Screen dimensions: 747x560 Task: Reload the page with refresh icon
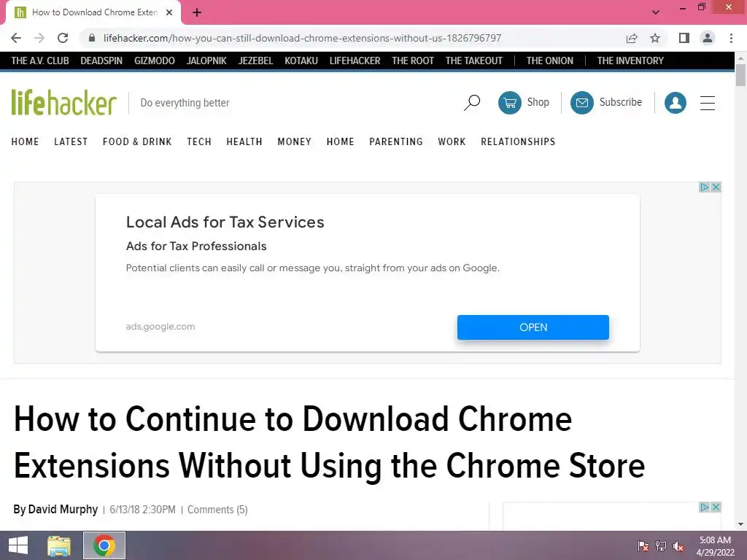[x=63, y=38]
